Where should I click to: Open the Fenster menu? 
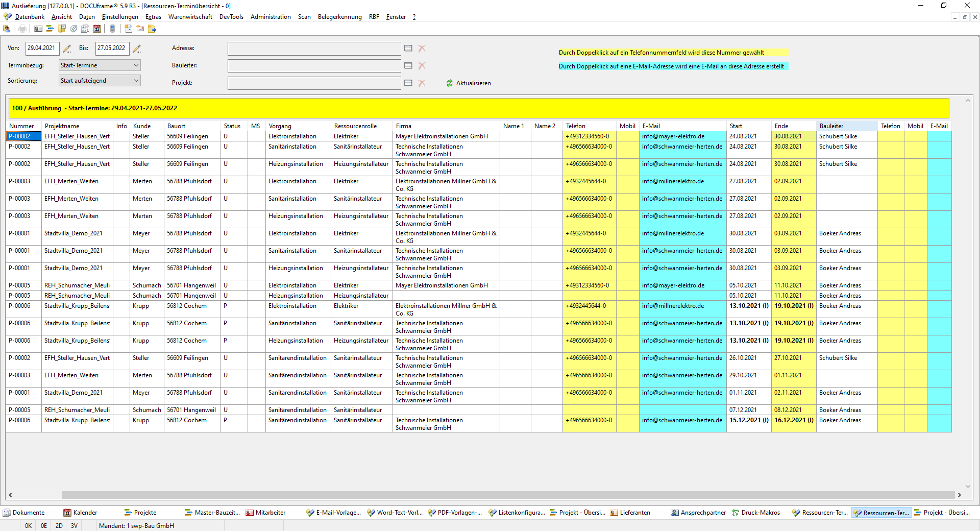pos(396,17)
